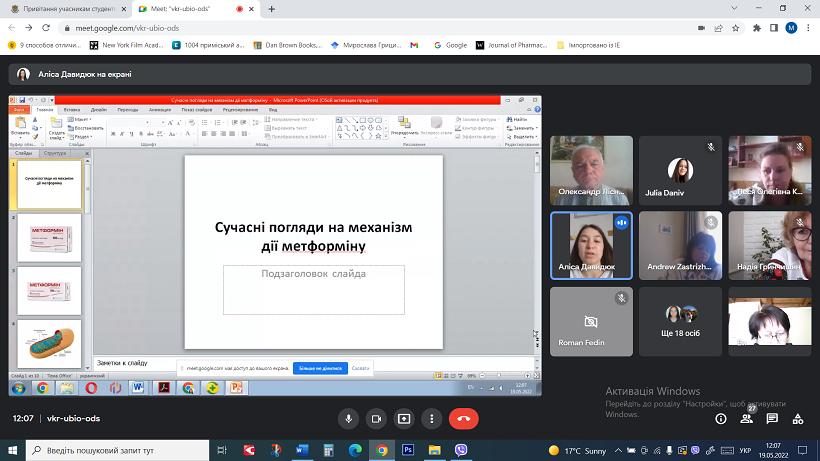Bookmark this page with star icon

tap(736, 28)
